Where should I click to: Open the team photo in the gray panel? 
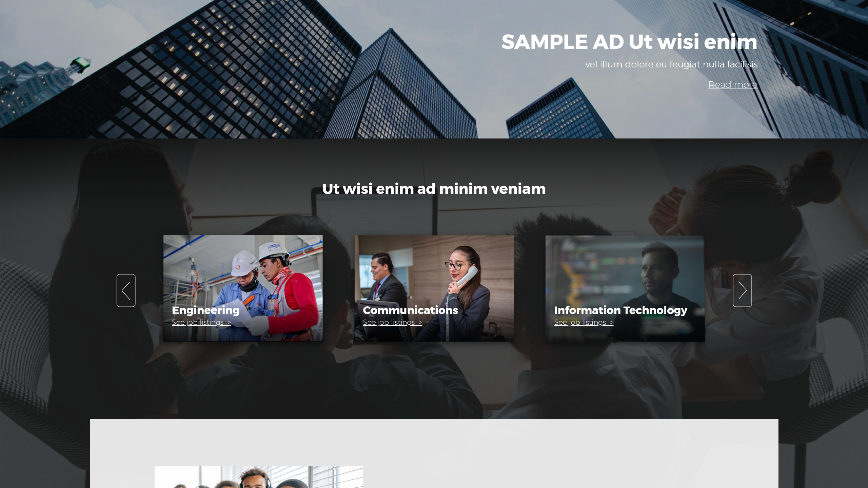(259, 477)
